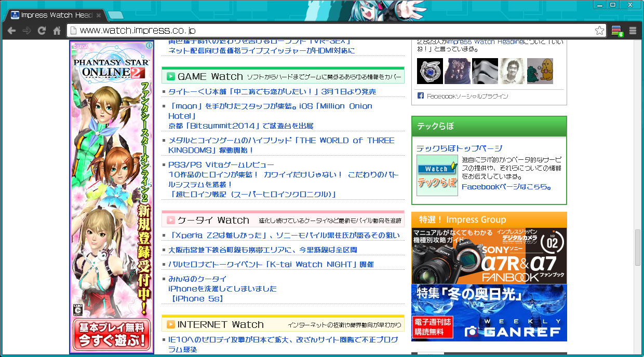
Task: Open THE WORLD of THREE KINGDOMS article
Action: pyautogui.click(x=281, y=145)
